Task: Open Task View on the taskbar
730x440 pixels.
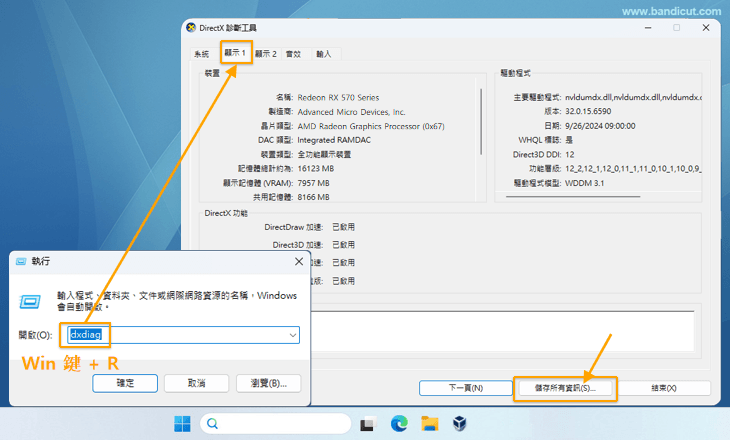Action: (x=367, y=424)
